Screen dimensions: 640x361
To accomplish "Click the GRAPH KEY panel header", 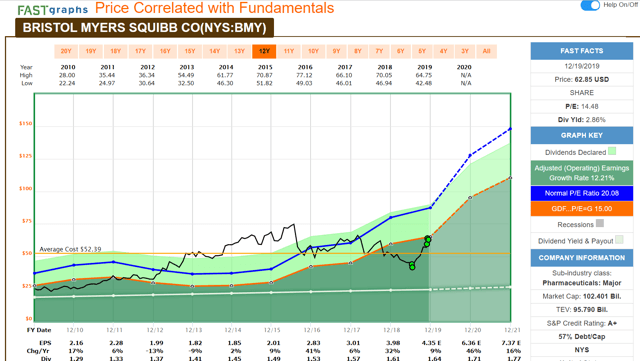I will tap(582, 136).
